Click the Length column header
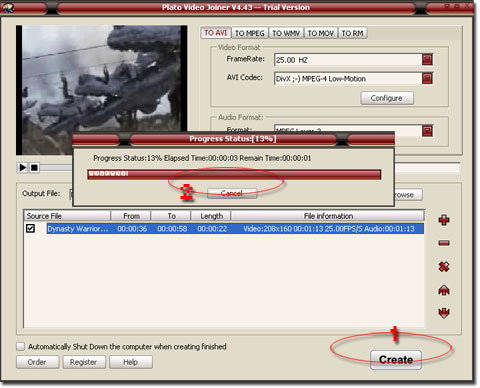 pyautogui.click(x=211, y=216)
